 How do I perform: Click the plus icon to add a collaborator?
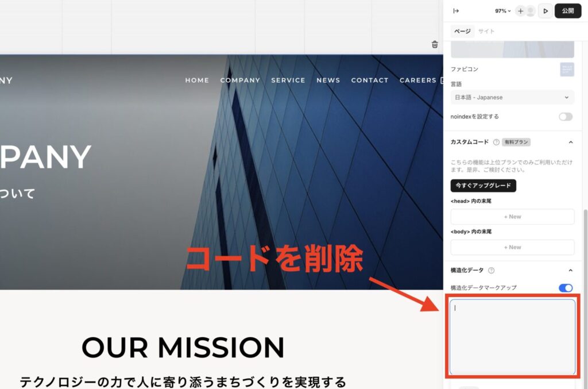pos(520,11)
